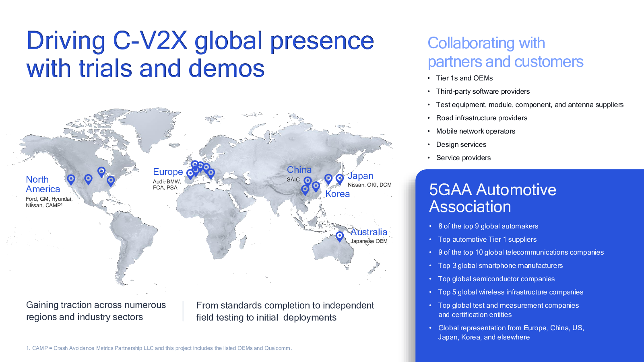This screenshot has width=644, height=362.
Task: Select the 'Third-party software providers' bullet
Action: click(483, 91)
